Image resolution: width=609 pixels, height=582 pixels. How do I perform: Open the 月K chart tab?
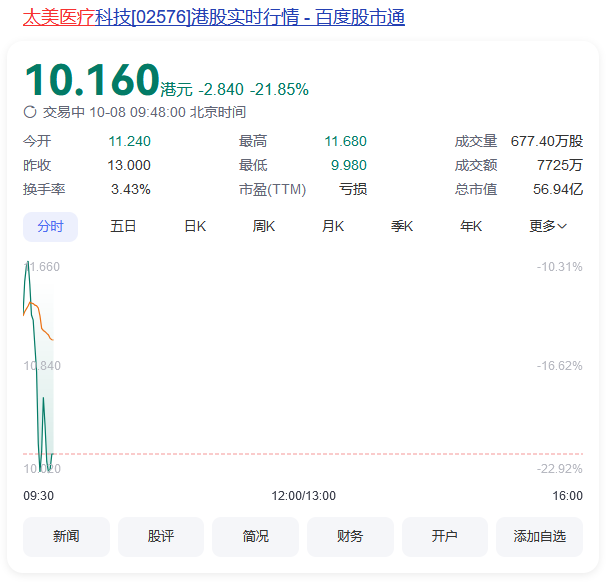333,226
